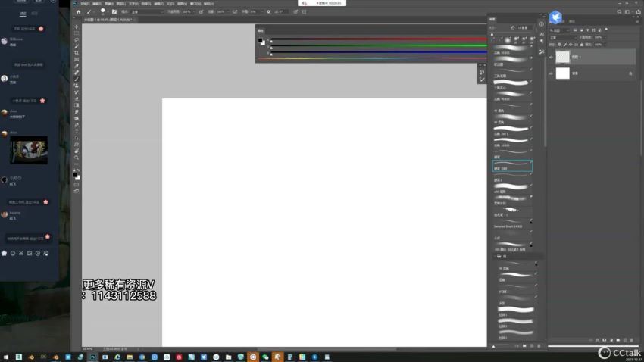The image size is (644, 362).
Task: Open emoji picker in chat window
Action: tap(13, 254)
